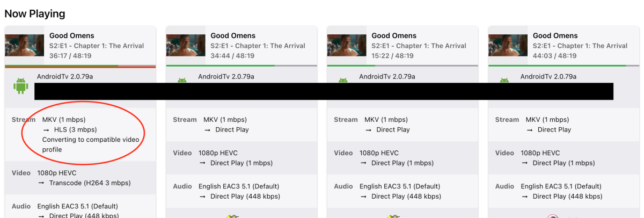This screenshot has height=218, width=644.
Task: Click the Transcode (H264 3 mbps) video text
Action: pos(89,183)
